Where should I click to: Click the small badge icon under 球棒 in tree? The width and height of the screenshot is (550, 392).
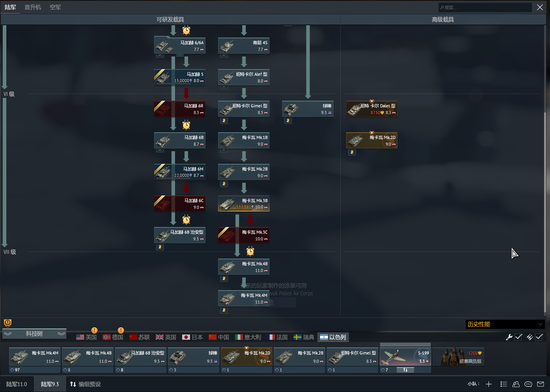288,120
